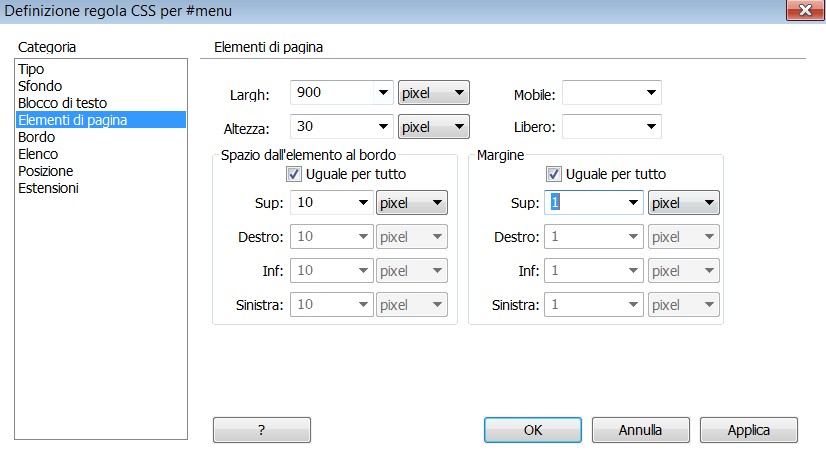The width and height of the screenshot is (826, 451).
Task: Open padding Sup pixel unit dropdown
Action: tap(411, 203)
